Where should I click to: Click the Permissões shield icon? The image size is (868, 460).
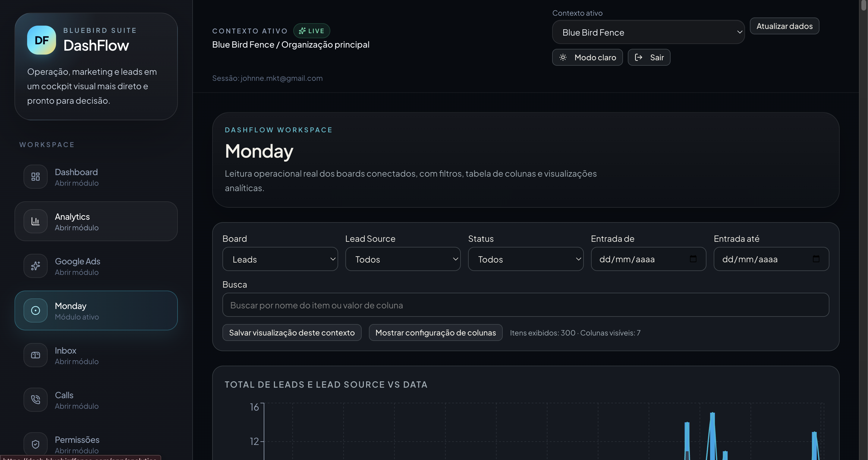(x=35, y=444)
